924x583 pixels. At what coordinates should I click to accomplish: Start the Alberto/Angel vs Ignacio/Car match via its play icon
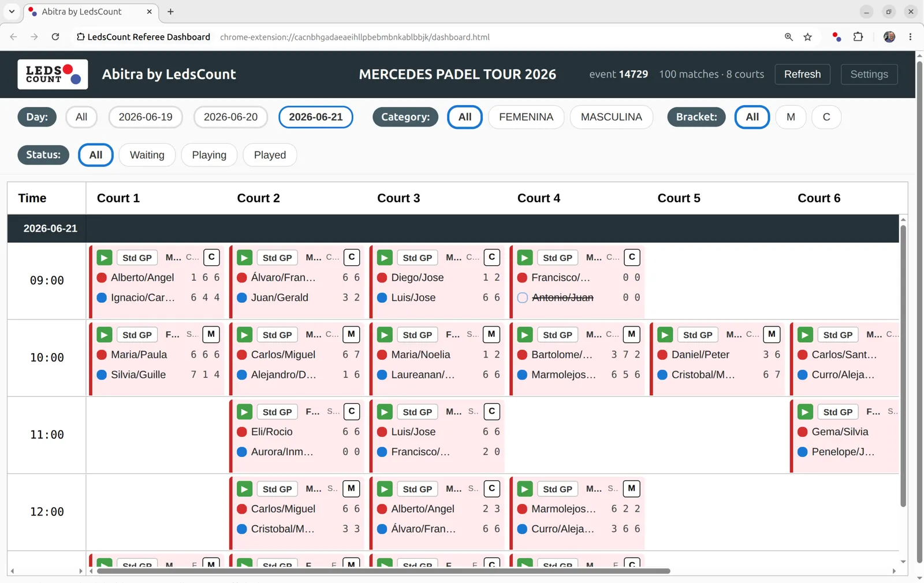click(105, 258)
